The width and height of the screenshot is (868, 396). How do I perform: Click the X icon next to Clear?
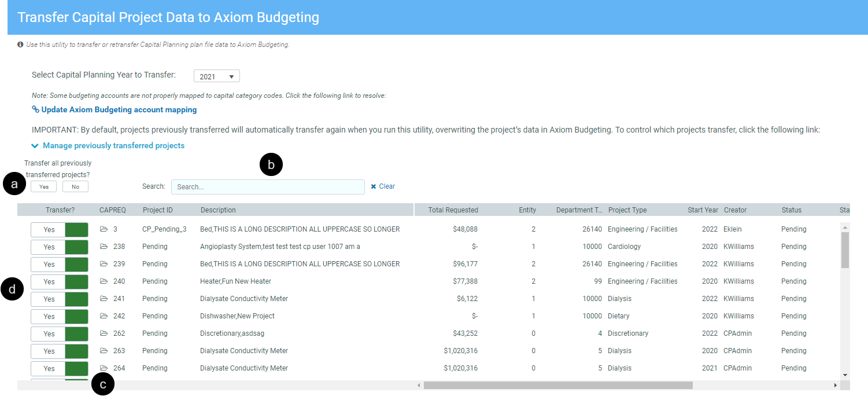click(x=374, y=186)
